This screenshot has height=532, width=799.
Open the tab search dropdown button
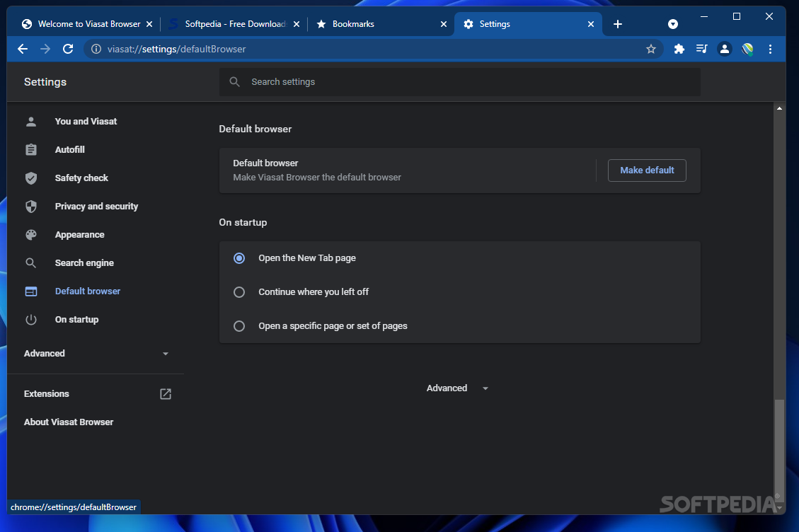tap(672, 24)
